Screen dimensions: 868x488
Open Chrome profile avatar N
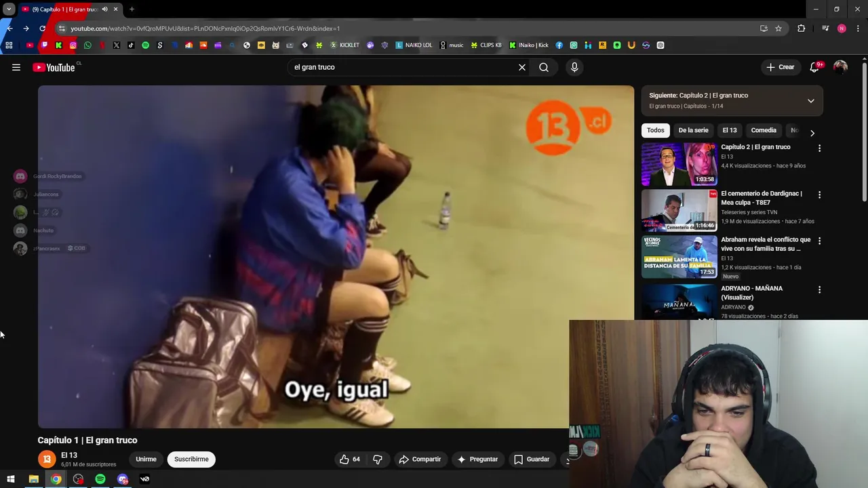point(842,28)
